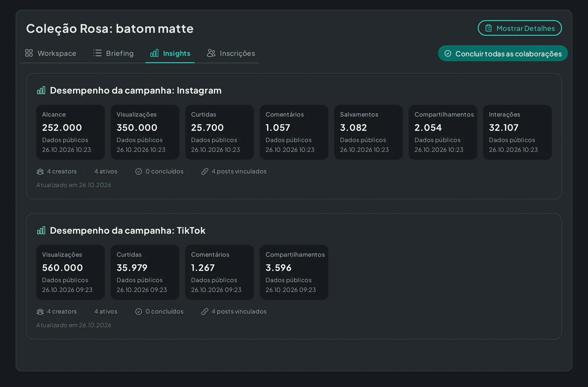
Task: Click Concluir todas as colaborações button
Action: pos(503,54)
